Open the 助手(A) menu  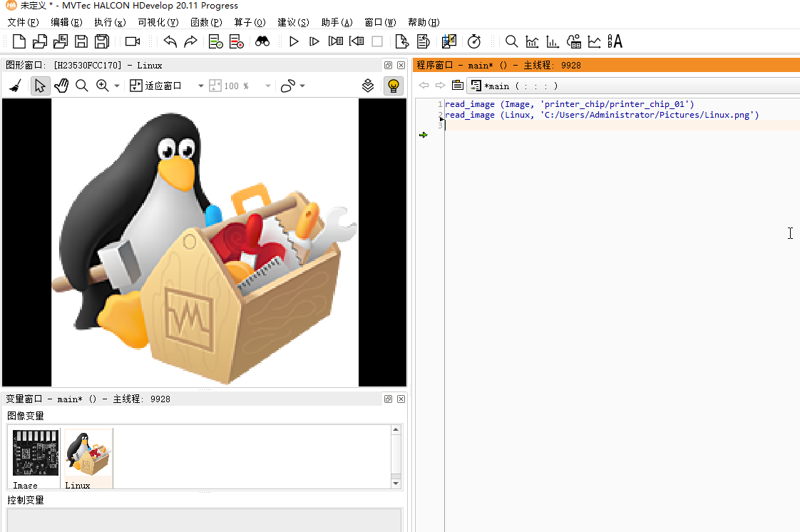click(x=337, y=22)
